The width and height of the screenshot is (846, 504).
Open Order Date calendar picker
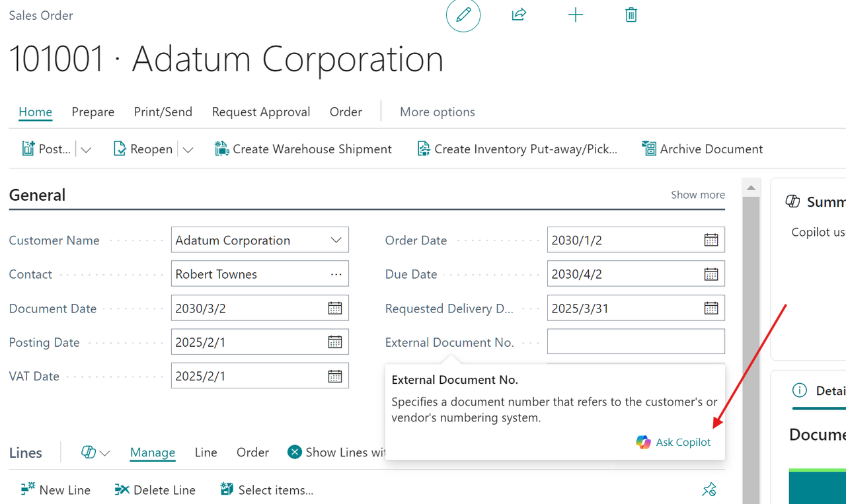pyautogui.click(x=711, y=240)
